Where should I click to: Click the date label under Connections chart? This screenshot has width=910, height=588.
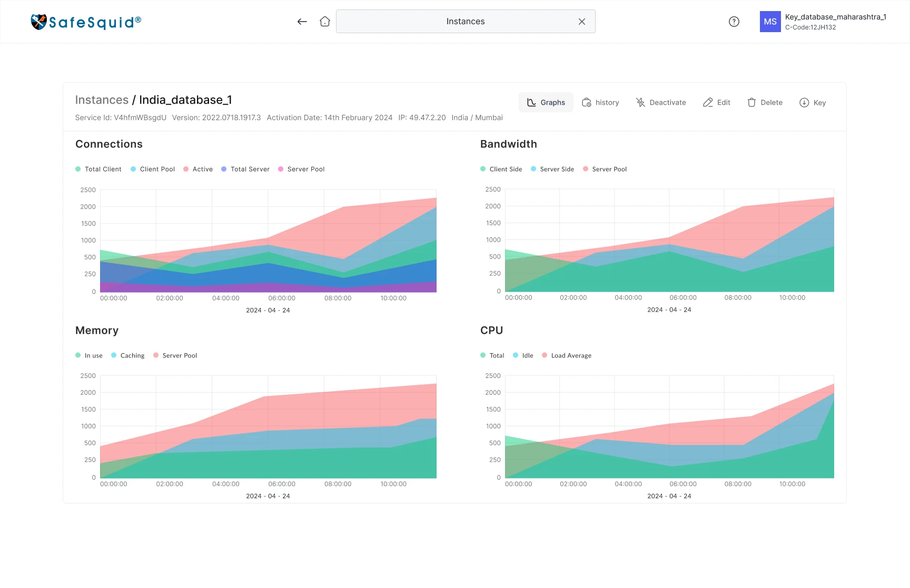(268, 310)
